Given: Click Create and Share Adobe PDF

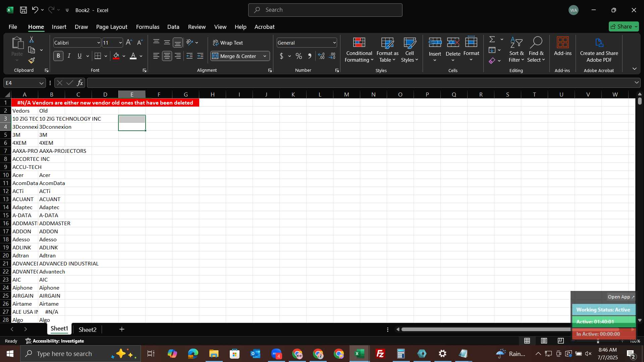Looking at the screenshot, I should [x=599, y=50].
